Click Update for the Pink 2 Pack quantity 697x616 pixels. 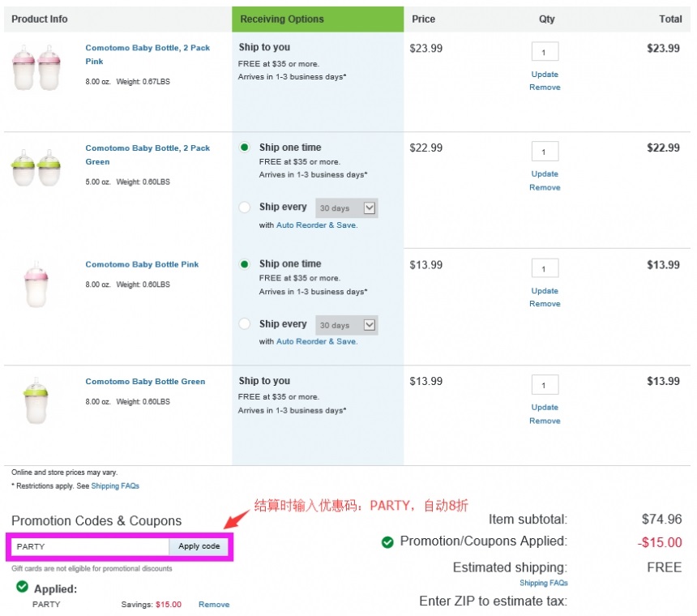pos(545,75)
